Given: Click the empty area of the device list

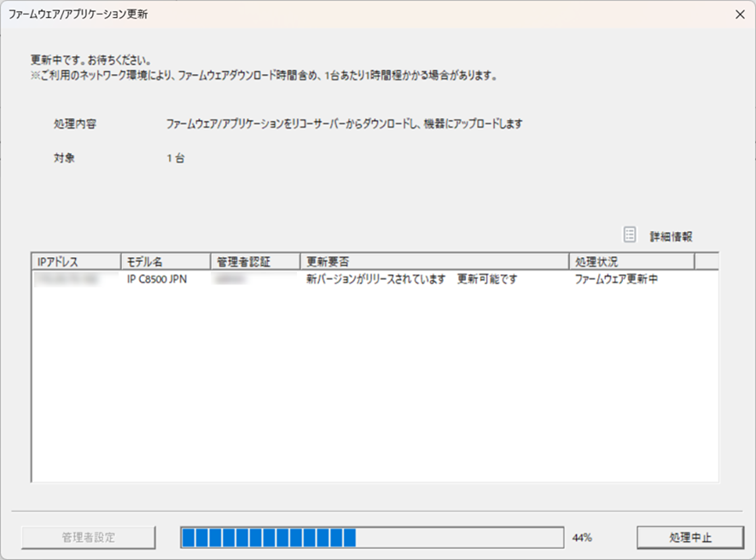Looking at the screenshot, I should click(374, 393).
